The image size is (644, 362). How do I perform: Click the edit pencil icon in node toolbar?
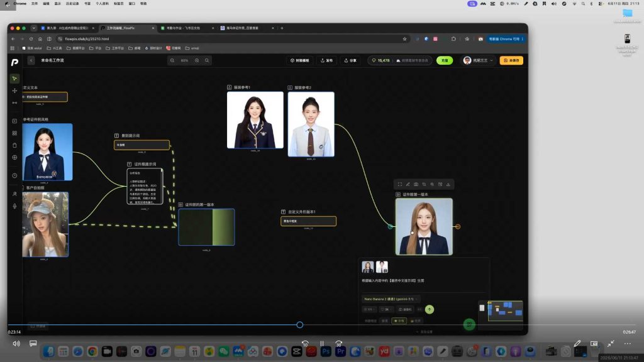(408, 184)
